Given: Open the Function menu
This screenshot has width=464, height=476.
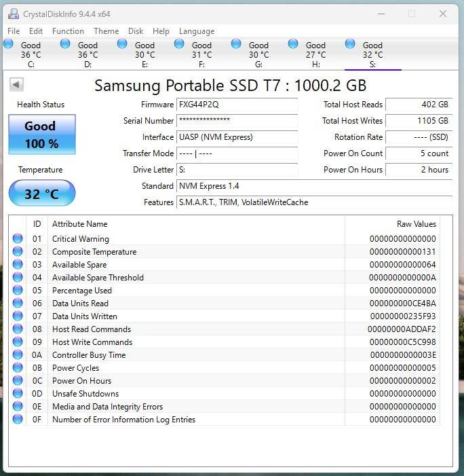Looking at the screenshot, I should (68, 31).
